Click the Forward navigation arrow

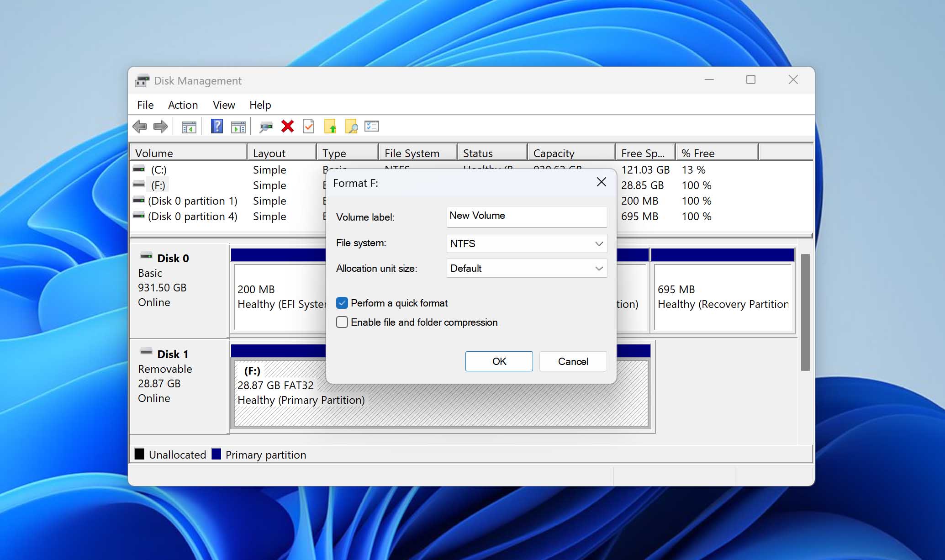click(160, 126)
